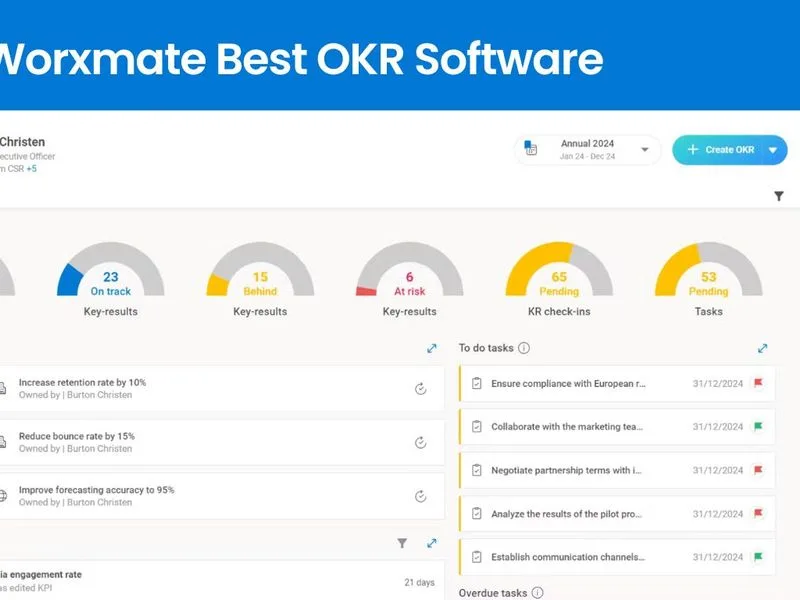Open the Create OKR dropdown arrow
800x600 pixels.
[x=772, y=150]
